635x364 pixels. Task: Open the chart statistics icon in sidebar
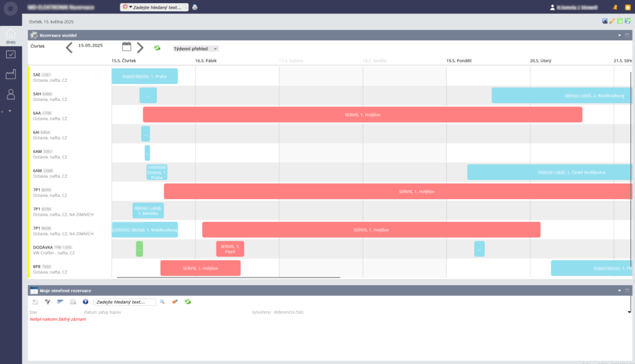[x=11, y=74]
